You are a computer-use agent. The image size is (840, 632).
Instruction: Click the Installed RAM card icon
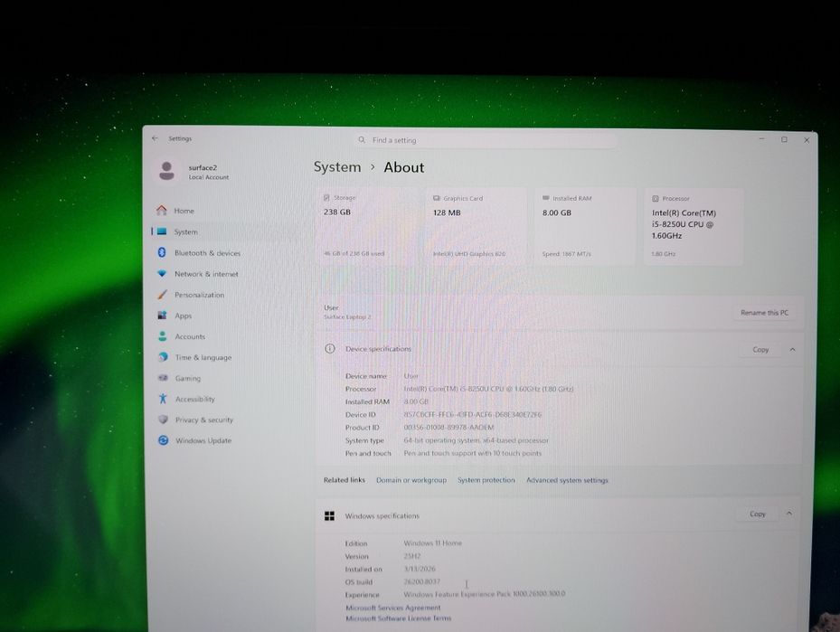tap(546, 198)
